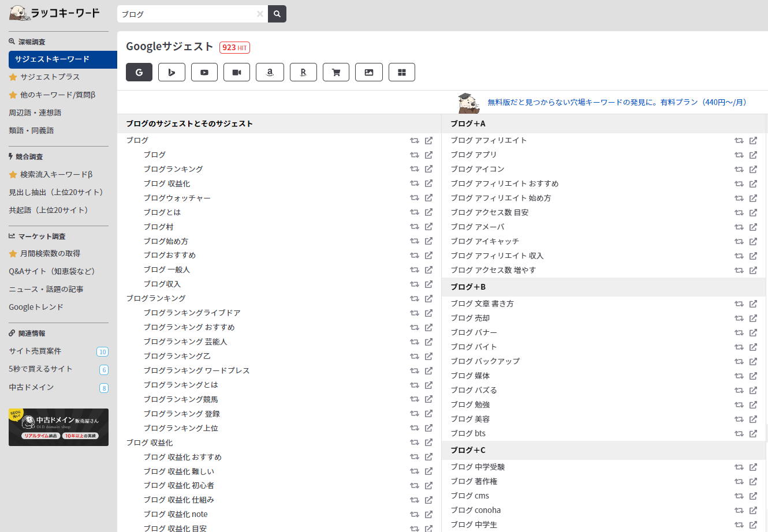Open external link icon for ブログランキング競馬

point(428,399)
